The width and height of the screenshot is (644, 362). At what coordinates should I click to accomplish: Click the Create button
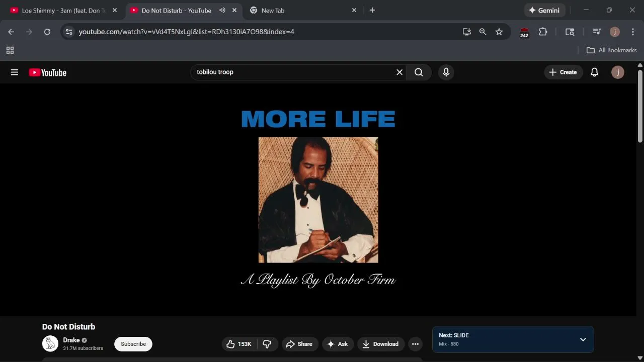click(x=563, y=72)
